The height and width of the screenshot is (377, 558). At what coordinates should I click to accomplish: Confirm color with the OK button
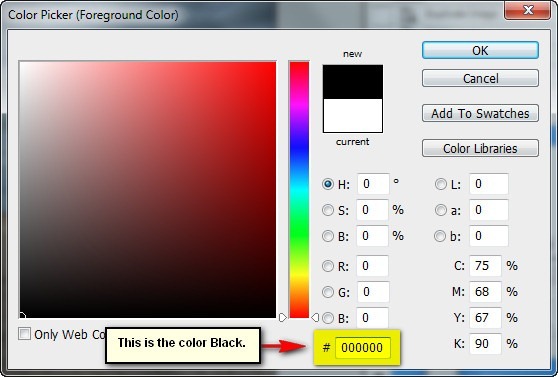(x=480, y=51)
